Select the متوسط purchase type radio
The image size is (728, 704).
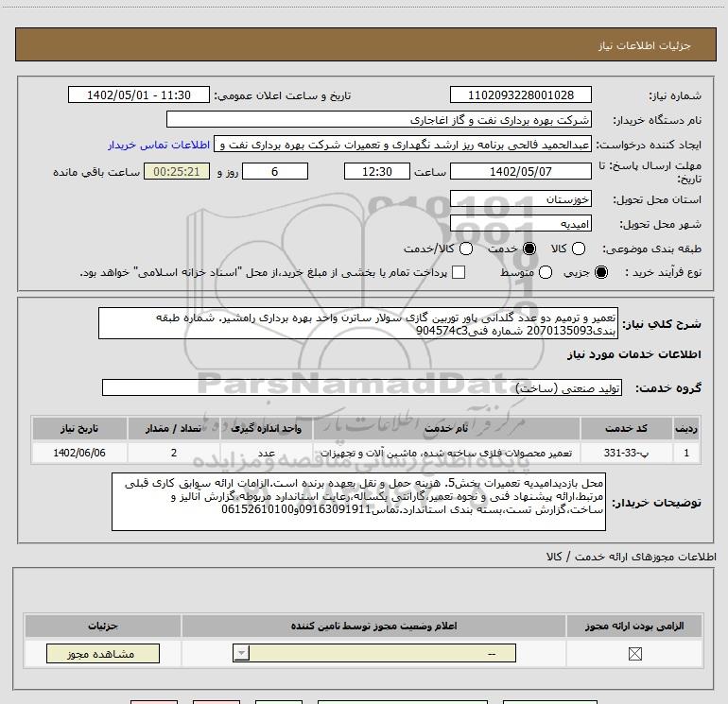tap(546, 272)
